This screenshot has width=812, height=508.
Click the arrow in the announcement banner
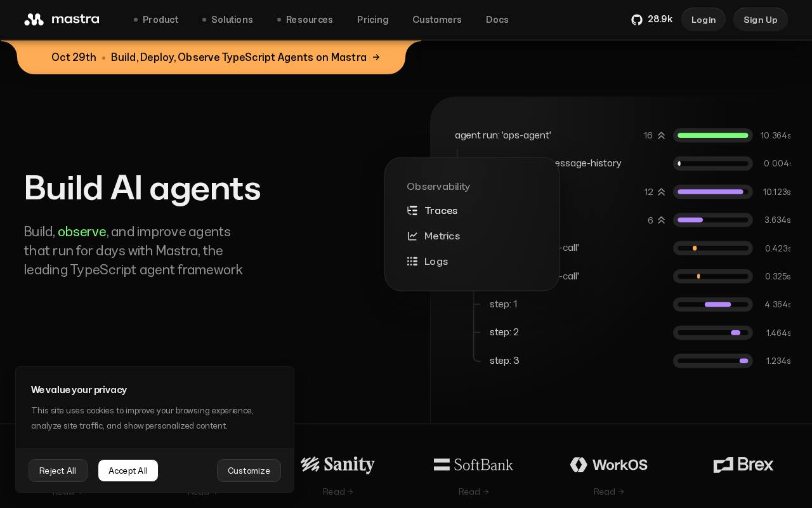pos(376,57)
